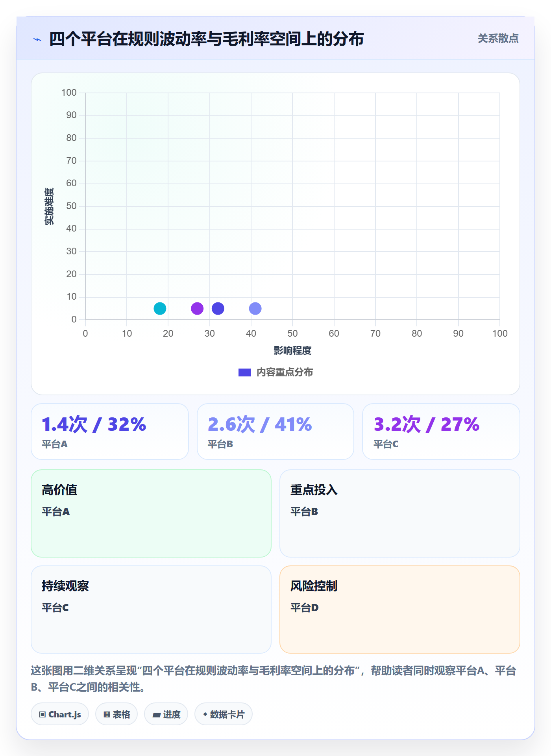The height and width of the screenshot is (756, 551).
Task: Click the title 四个平台在规则波动率与毛利率空间上的分布
Action: [x=207, y=39]
